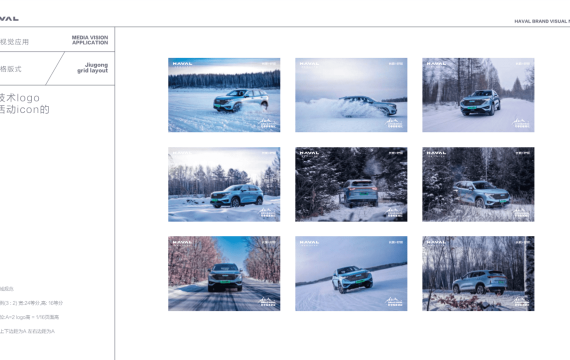Click the mountain event icon on the snow-slope SUV image
570x360 pixels.
pos(395,302)
